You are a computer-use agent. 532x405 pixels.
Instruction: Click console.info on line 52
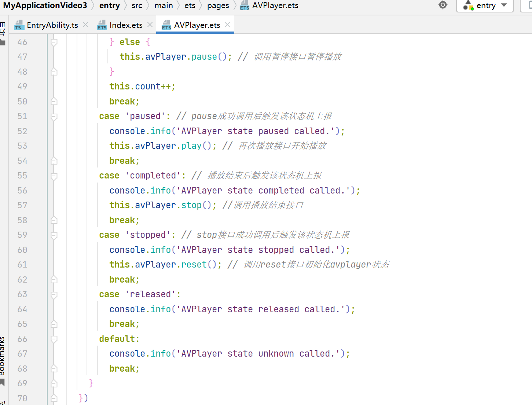point(140,131)
